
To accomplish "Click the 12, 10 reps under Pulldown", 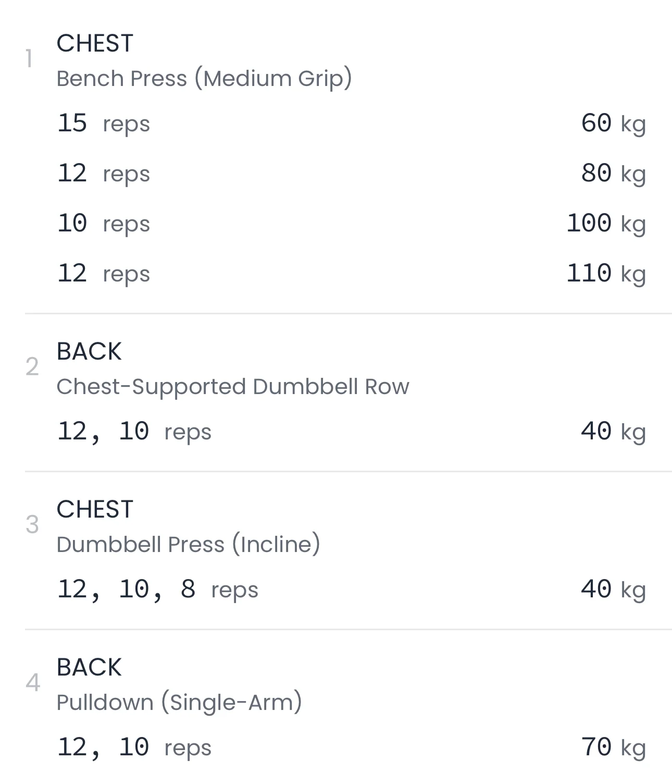I will pos(134,748).
